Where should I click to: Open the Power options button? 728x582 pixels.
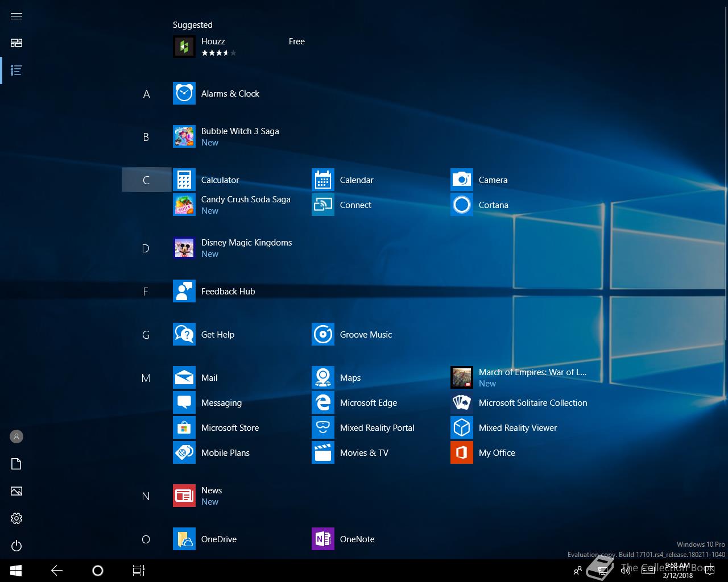point(16,546)
